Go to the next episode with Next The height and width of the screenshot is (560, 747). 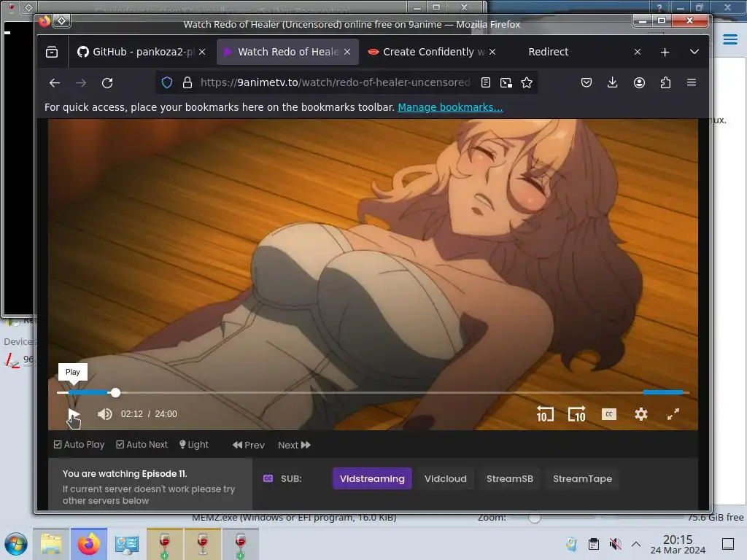[294, 445]
